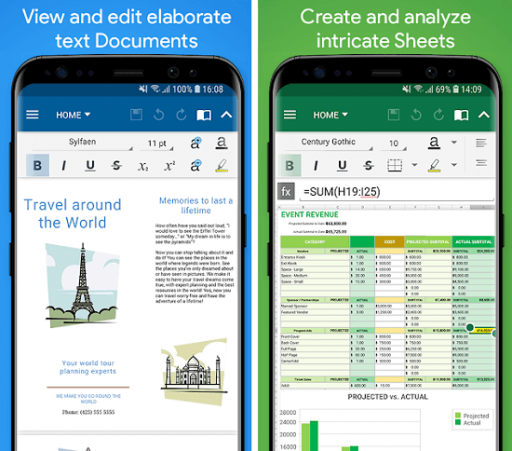The width and height of the screenshot is (512, 451).
Task: Highlight color marker in Documents toolbar
Action: click(222, 165)
